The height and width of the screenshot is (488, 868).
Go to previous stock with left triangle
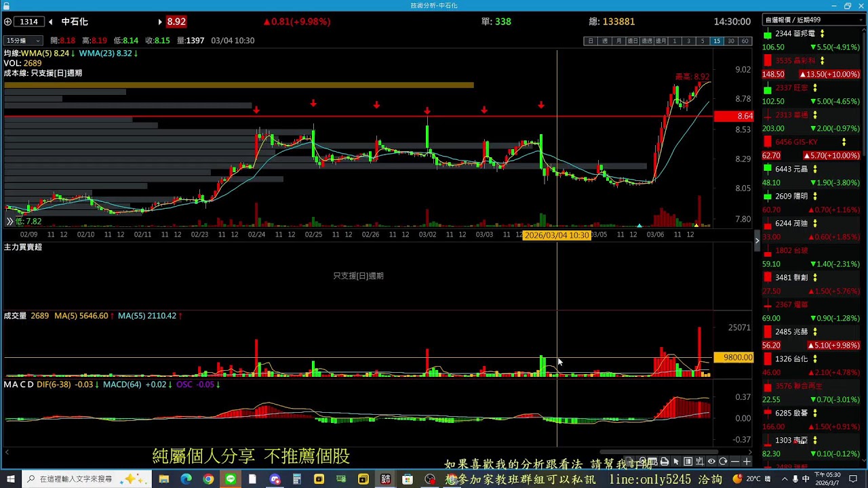(x=50, y=22)
